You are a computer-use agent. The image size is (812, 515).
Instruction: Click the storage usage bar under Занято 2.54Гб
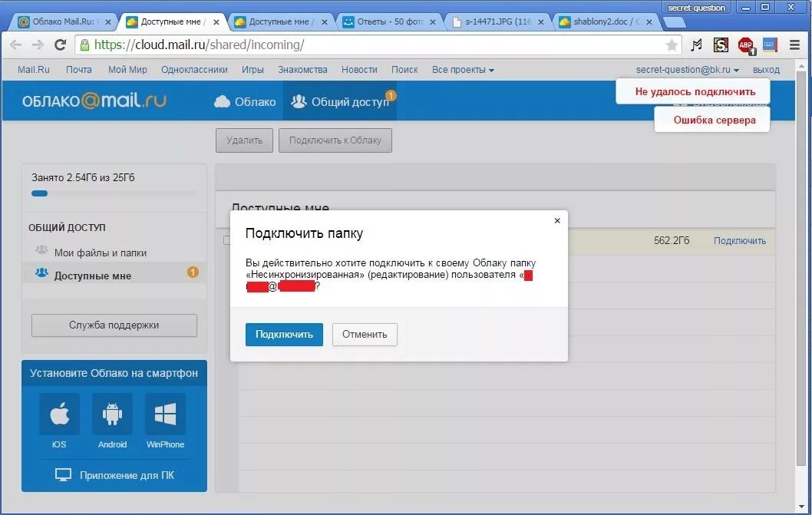(x=114, y=193)
